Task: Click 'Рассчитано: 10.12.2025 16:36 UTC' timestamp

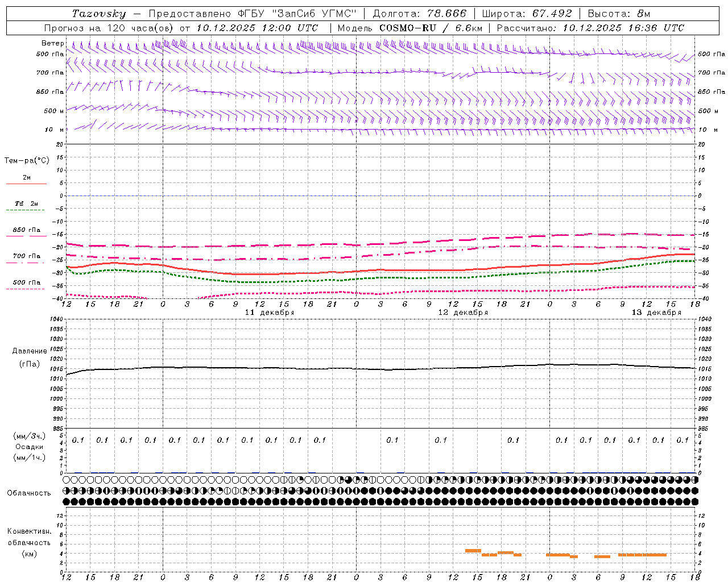Action: point(590,28)
